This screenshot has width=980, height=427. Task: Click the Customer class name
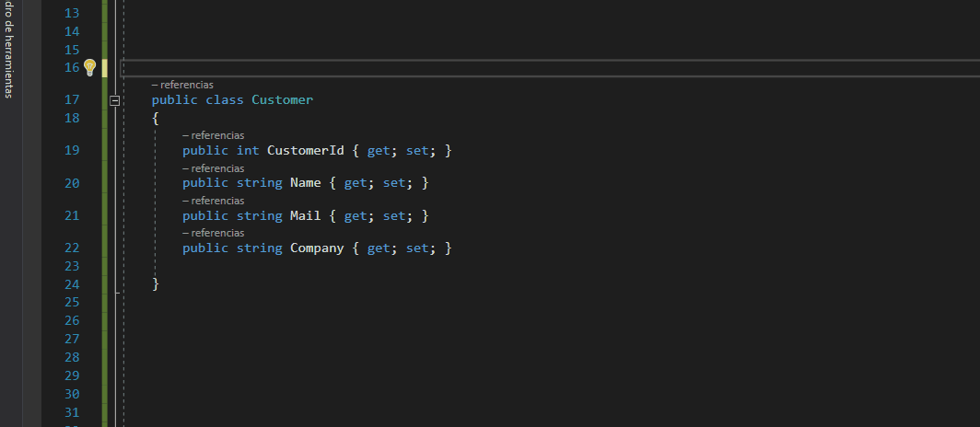(283, 100)
